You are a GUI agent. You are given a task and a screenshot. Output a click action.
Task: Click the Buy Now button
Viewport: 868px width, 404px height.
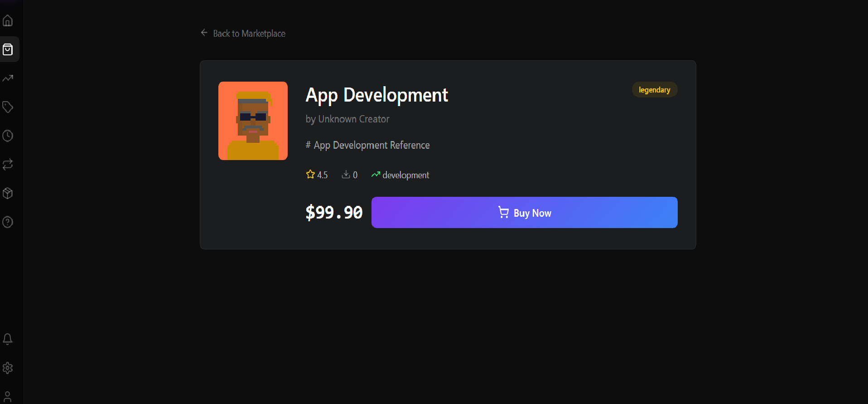[524, 212]
